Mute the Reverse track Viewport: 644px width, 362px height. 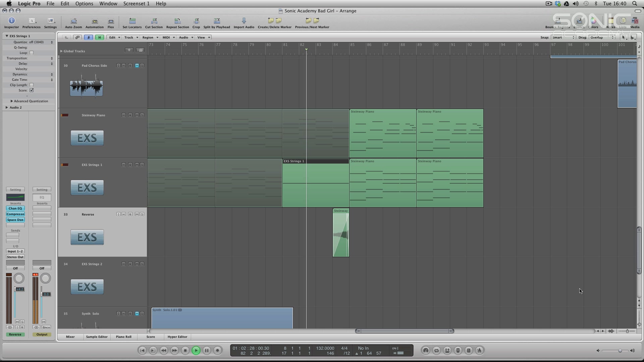click(x=137, y=215)
